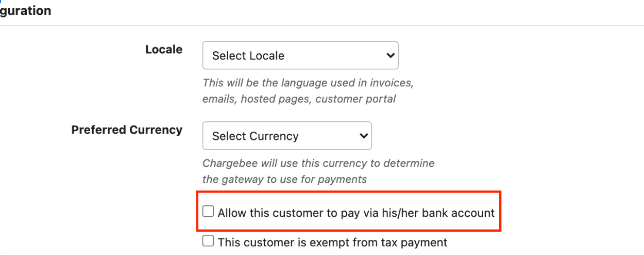Screen dimensions: 644x255
Task: Click the "Select Locale" placeholder text
Action: point(248,56)
